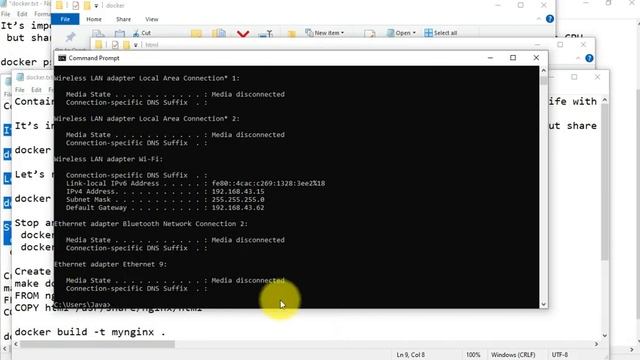This screenshot has width=640, height=360.
Task: Click the Command Prompt vertical scrollbar thumb
Action: point(543,80)
